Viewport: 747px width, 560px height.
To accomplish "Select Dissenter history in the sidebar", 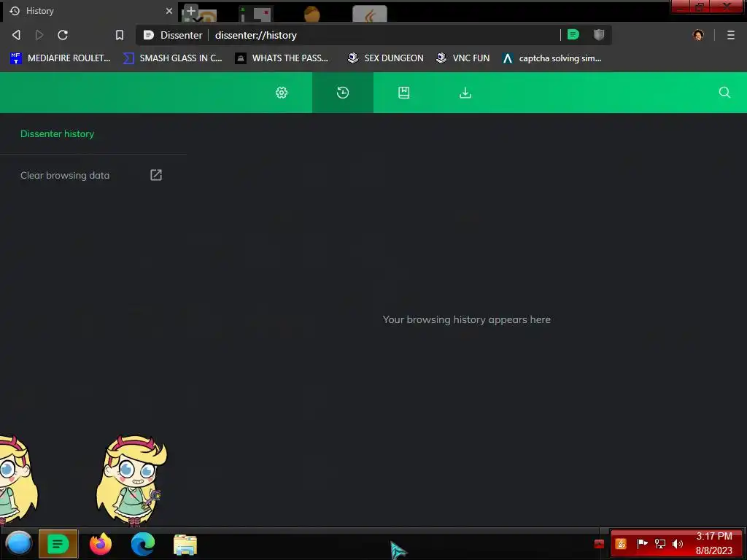I will [57, 134].
